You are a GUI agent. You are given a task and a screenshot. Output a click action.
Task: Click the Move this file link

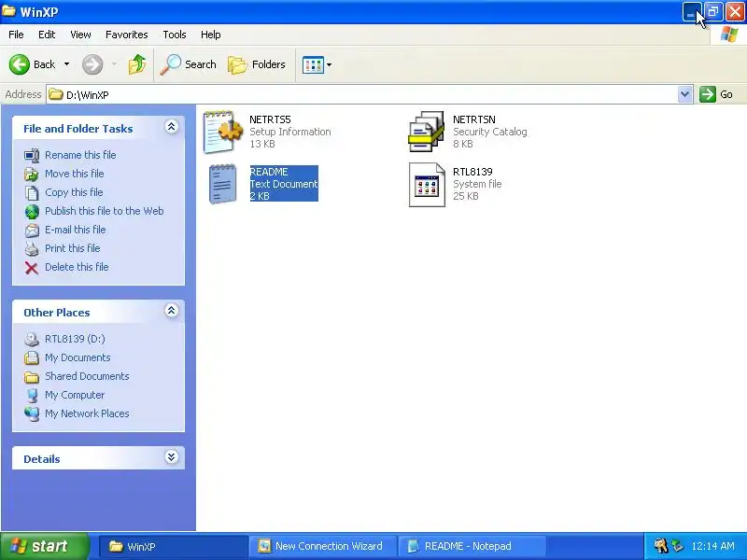coord(75,174)
